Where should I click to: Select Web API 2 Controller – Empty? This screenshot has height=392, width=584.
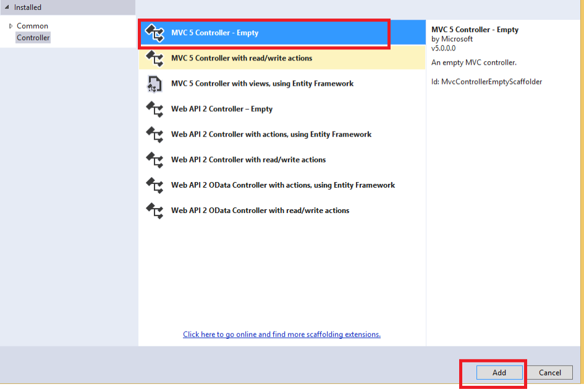282,109
